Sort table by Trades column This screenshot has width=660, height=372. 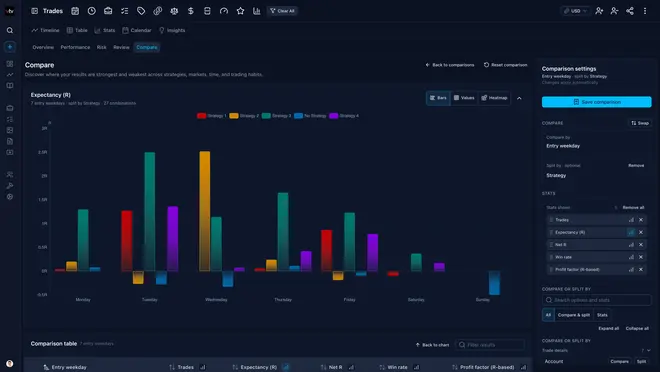tap(181, 367)
